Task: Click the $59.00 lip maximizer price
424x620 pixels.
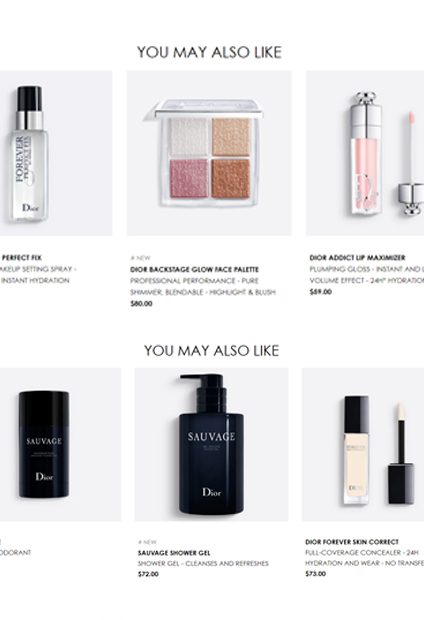Action: (x=321, y=292)
